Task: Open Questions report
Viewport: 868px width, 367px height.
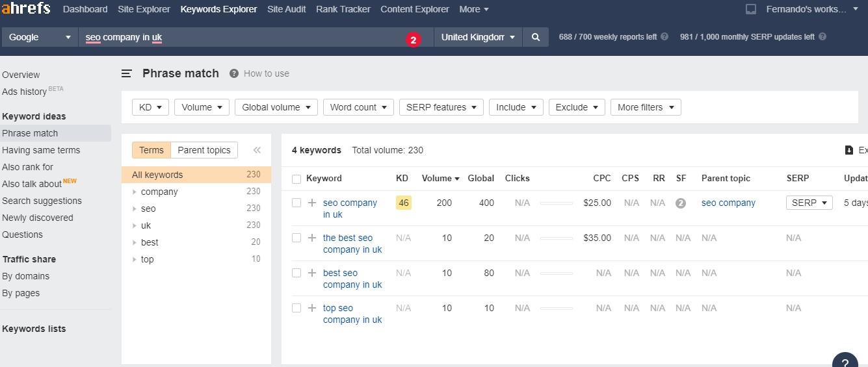Action: click(22, 234)
